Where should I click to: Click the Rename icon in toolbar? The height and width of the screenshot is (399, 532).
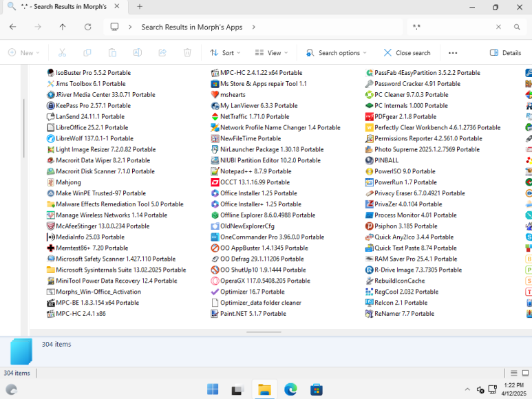click(138, 52)
